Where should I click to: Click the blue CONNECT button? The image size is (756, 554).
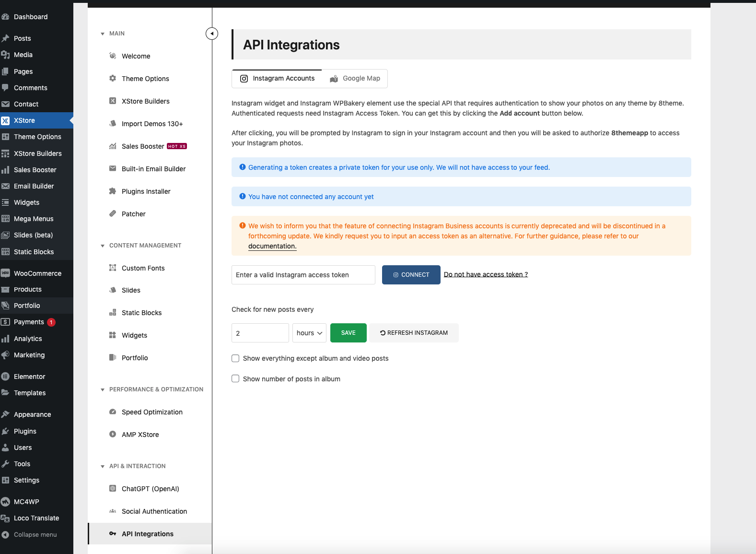click(411, 275)
